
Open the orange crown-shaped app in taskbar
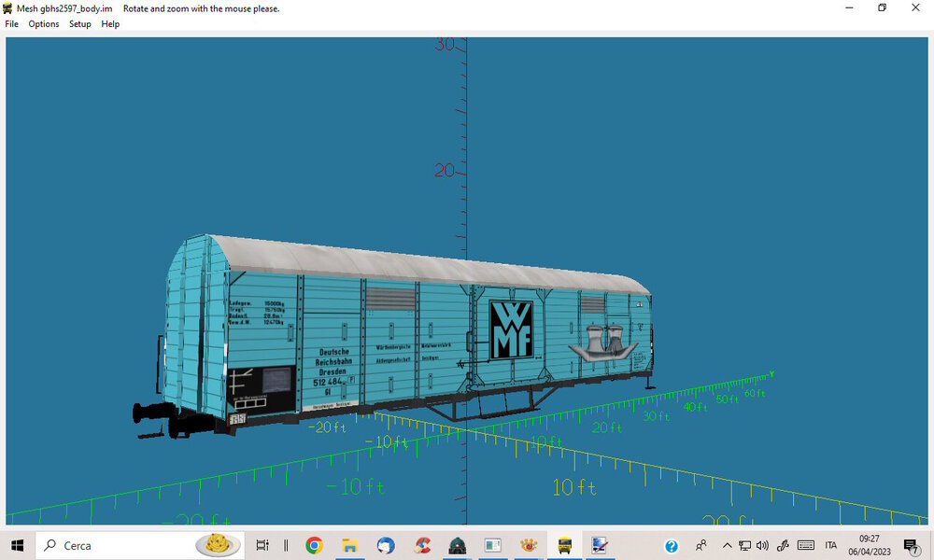click(529, 545)
